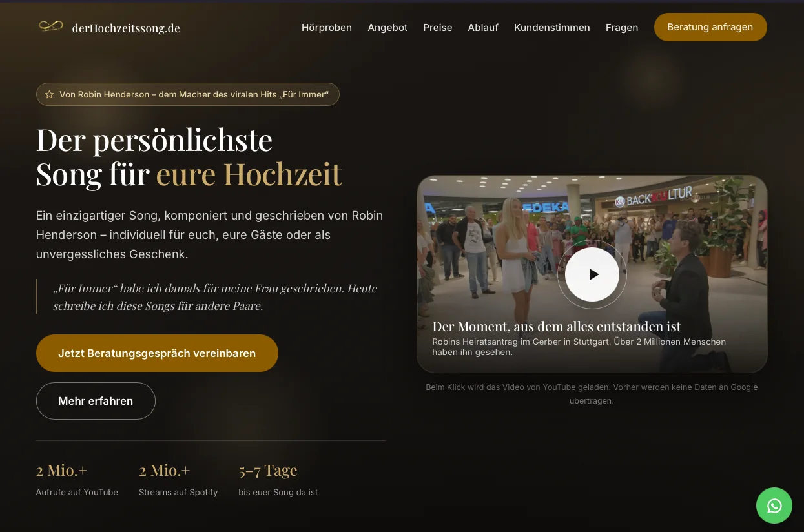
Task: Click the '5–7 Tage' stat
Action: [x=268, y=470]
